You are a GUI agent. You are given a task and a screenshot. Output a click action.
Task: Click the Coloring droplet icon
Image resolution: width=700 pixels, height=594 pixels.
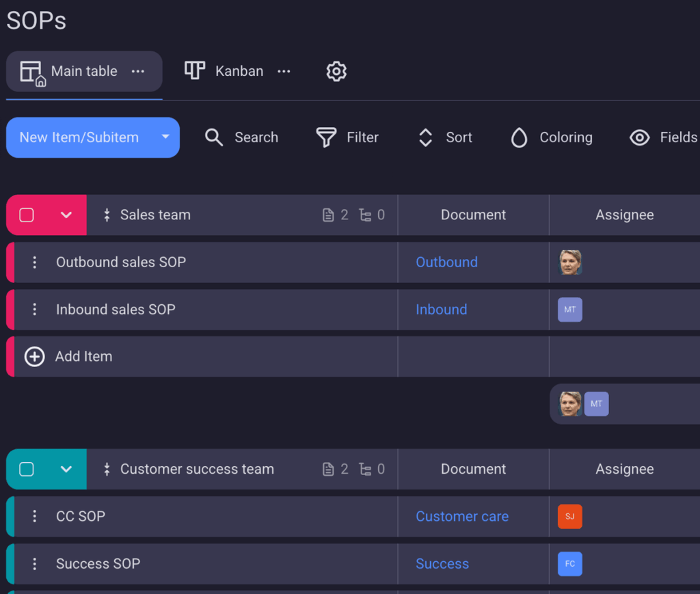(x=520, y=137)
